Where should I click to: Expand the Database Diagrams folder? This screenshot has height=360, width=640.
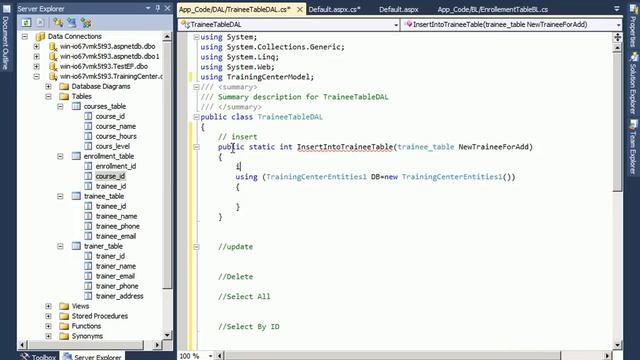49,87
